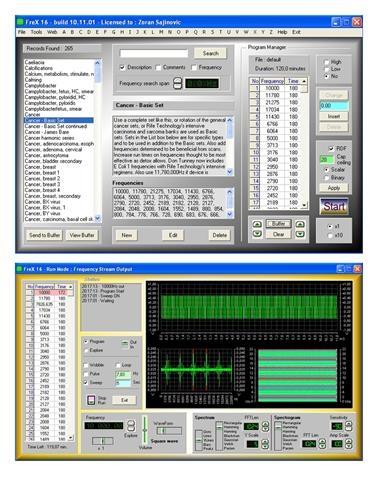370x480 pixels.
Task: Click records list scroll-down arrow
Action: 97,219
